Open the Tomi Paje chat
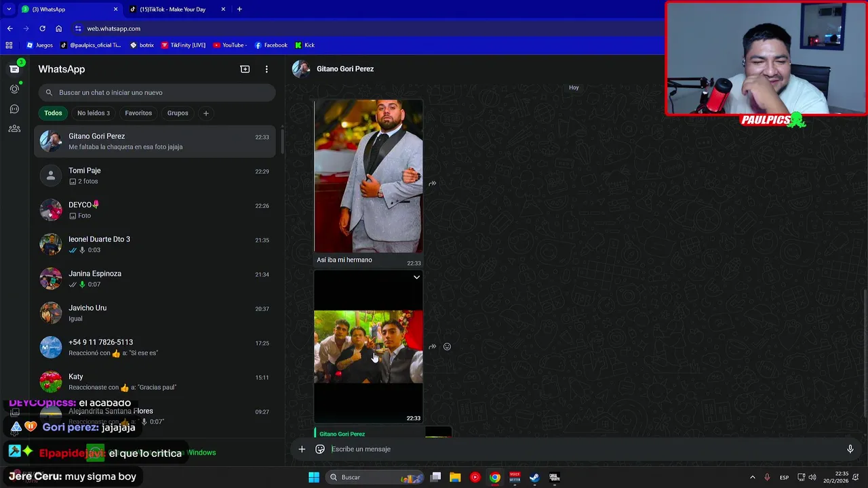868x488 pixels. pyautogui.click(x=155, y=176)
